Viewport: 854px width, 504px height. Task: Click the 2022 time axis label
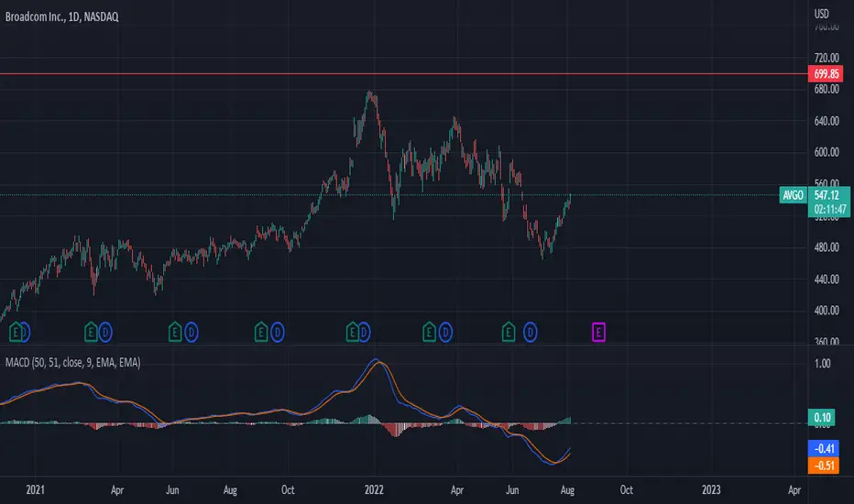(x=374, y=490)
